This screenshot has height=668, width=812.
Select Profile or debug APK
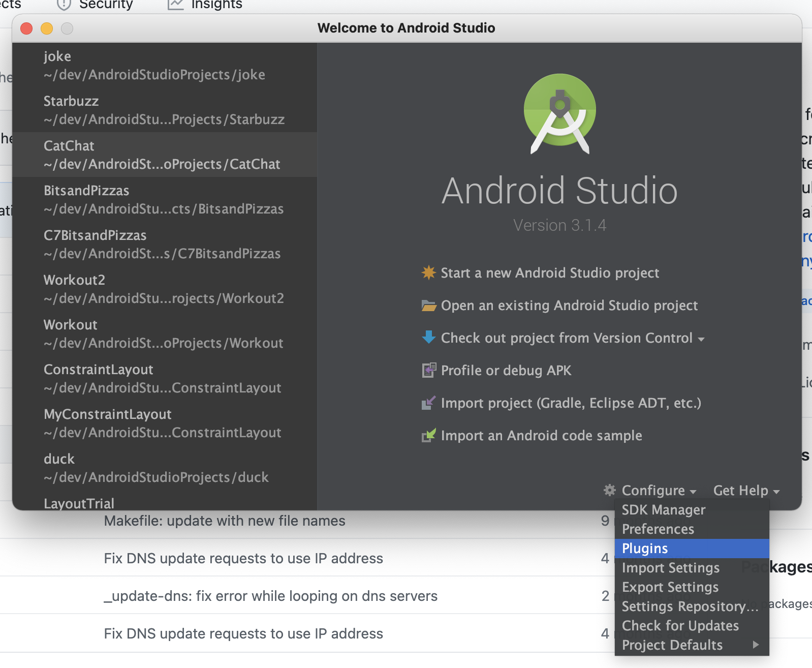(506, 371)
